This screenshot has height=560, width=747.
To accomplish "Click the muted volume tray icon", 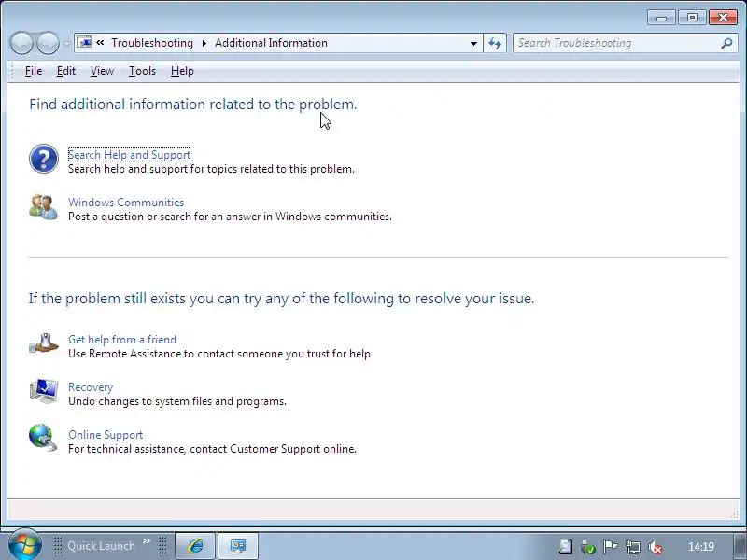I will tap(655, 547).
